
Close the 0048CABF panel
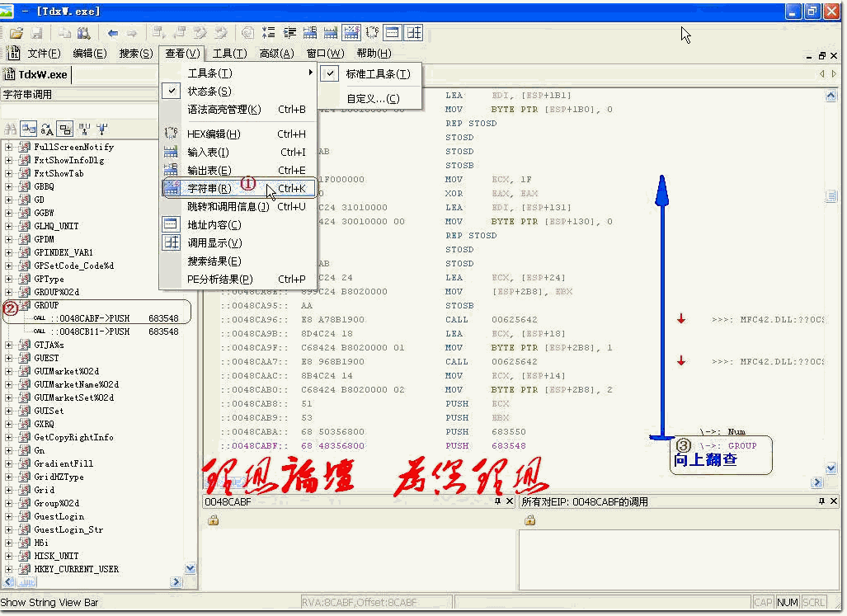point(510,501)
